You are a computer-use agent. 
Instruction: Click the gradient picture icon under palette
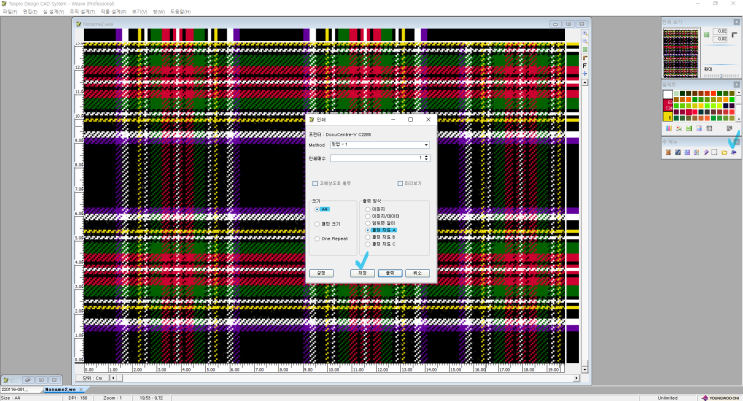click(x=699, y=128)
